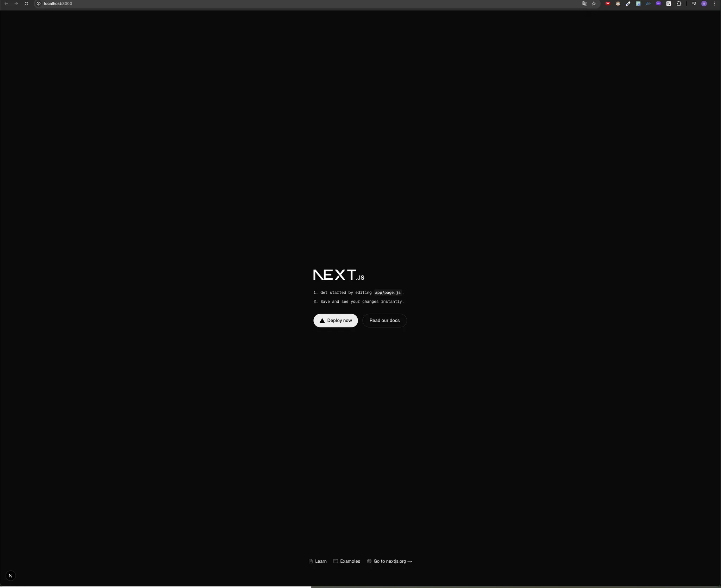The width and height of the screenshot is (721, 588).
Task: Click the browser back arrow
Action: pos(6,4)
